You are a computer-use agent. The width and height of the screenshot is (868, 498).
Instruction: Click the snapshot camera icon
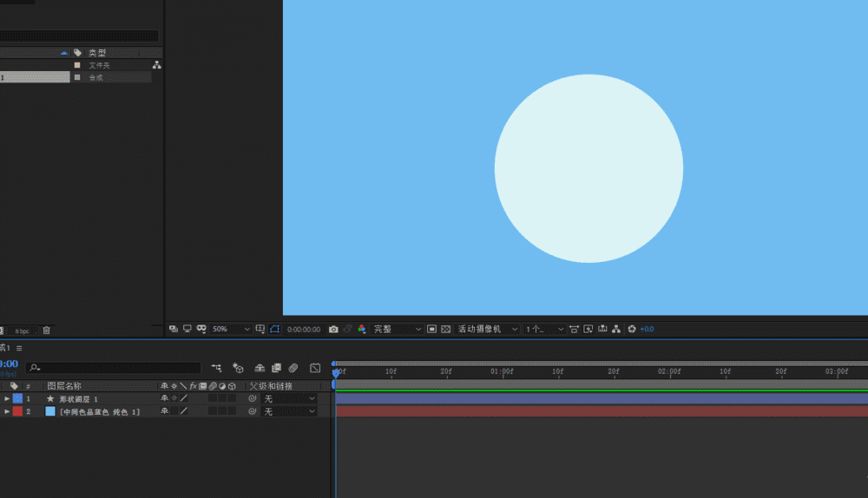333,330
